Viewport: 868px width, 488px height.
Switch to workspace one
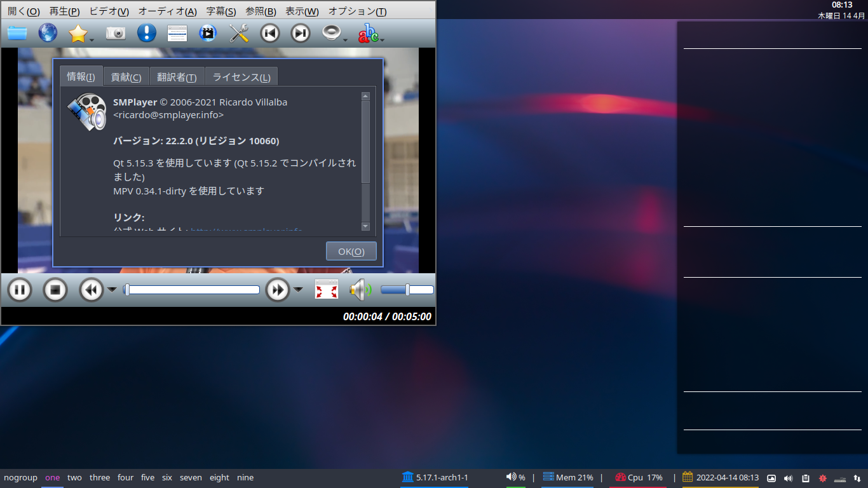coord(53,478)
